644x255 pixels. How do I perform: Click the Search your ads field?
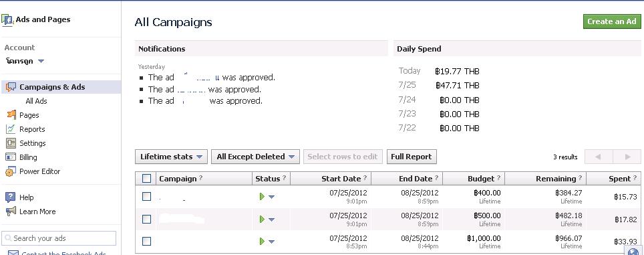pos(59,238)
